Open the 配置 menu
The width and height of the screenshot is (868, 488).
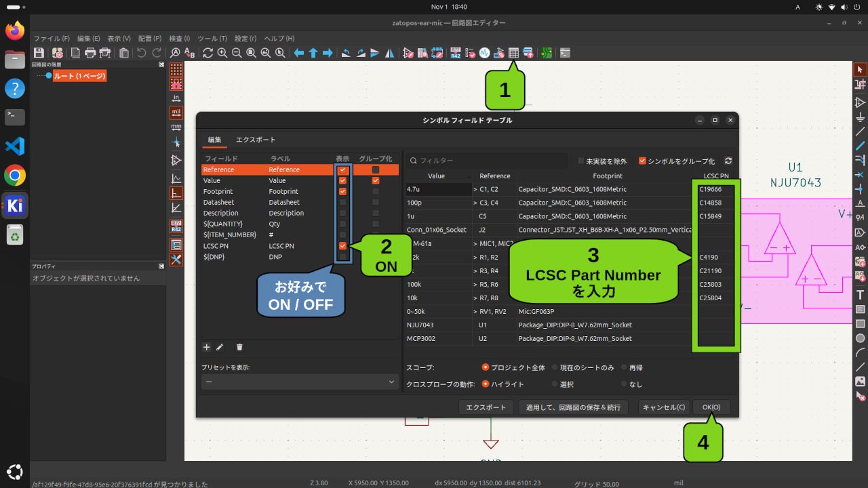click(x=150, y=39)
